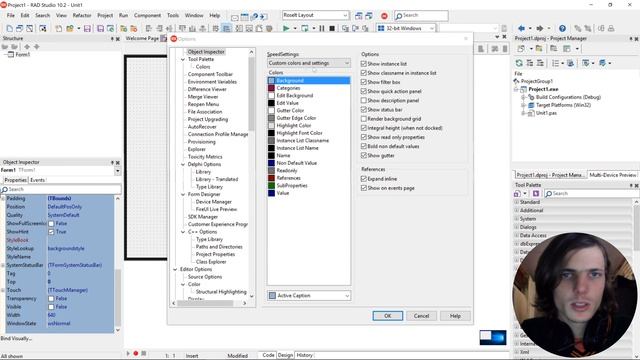The height and width of the screenshot is (360, 640).
Task: Open the SpeedSettings Custom colors dropdown
Action: coord(309,63)
